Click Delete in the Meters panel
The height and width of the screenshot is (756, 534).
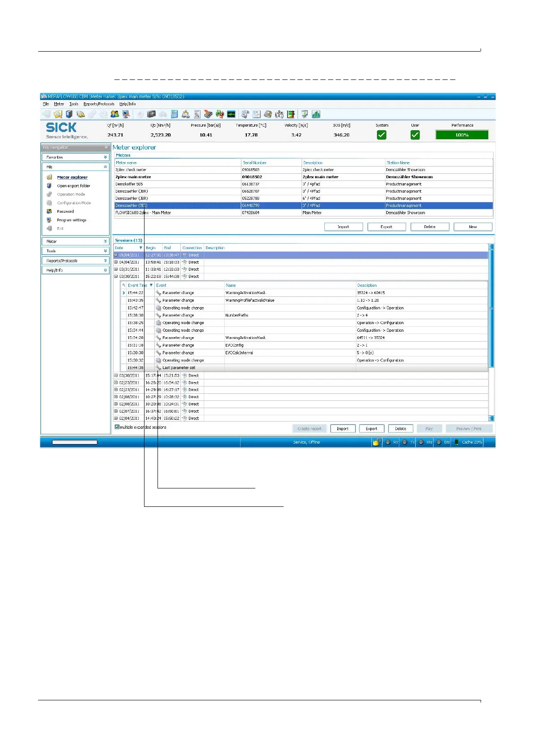click(430, 227)
